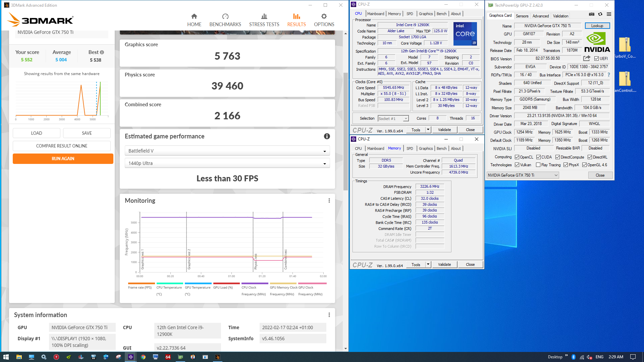Toggle the PhysX checkbox

[566, 165]
